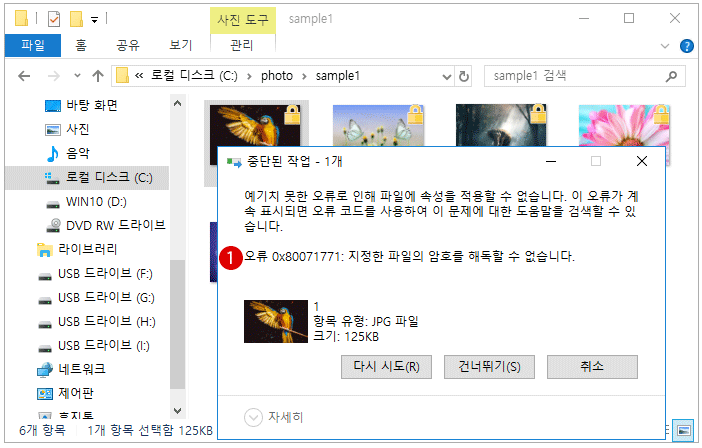This screenshot has height=448, width=702.
Task: Select the dark forest elephant thumbnail
Action: [501, 125]
